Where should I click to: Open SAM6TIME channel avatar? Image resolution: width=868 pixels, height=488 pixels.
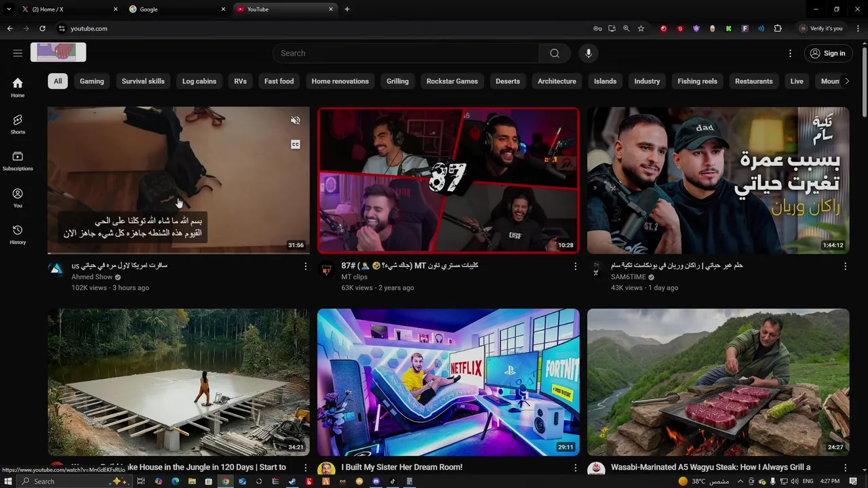(x=596, y=269)
